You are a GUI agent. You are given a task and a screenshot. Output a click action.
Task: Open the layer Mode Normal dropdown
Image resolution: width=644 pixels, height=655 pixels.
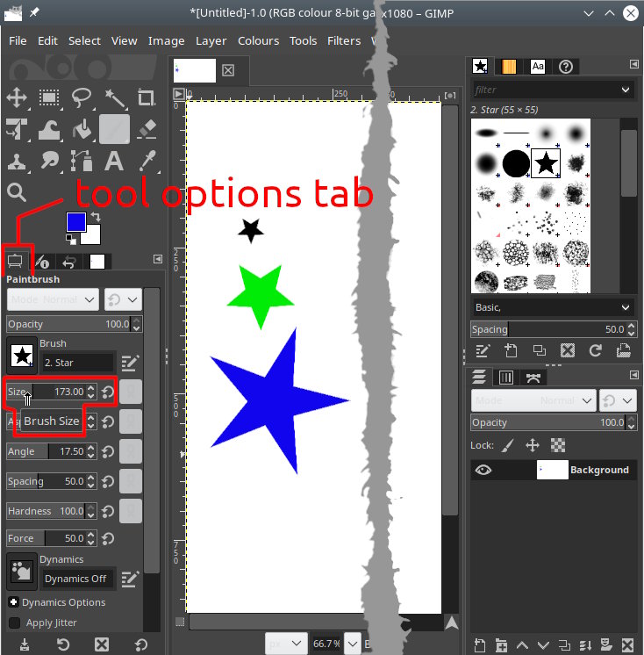coord(533,400)
